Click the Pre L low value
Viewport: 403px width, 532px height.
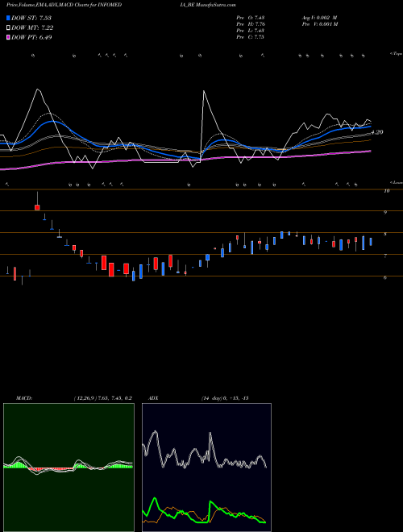click(x=259, y=30)
